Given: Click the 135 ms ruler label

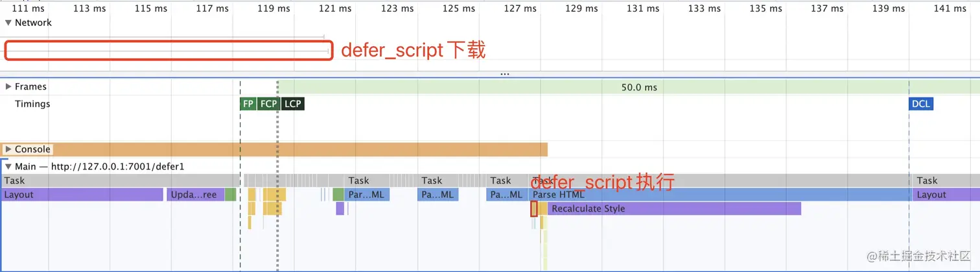Looking at the screenshot, I should coord(765,8).
